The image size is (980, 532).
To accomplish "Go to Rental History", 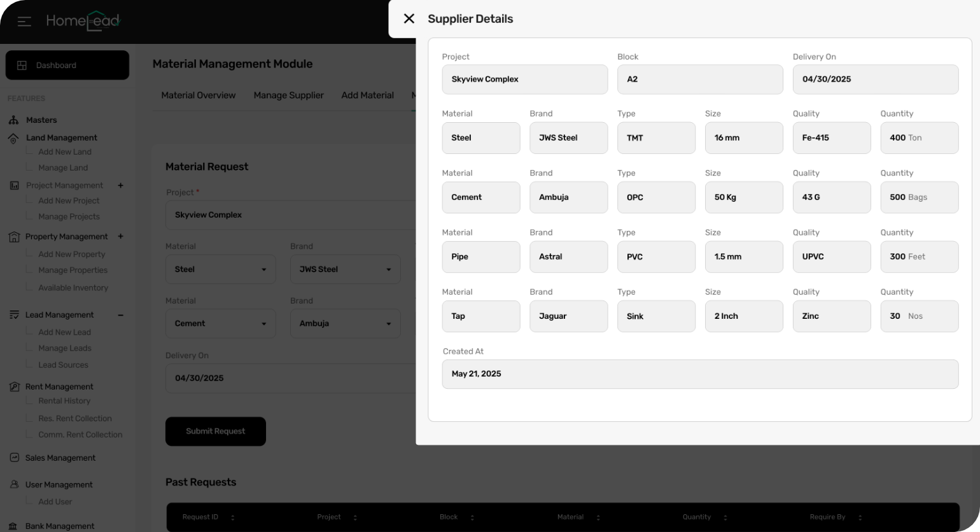I will coord(64,401).
